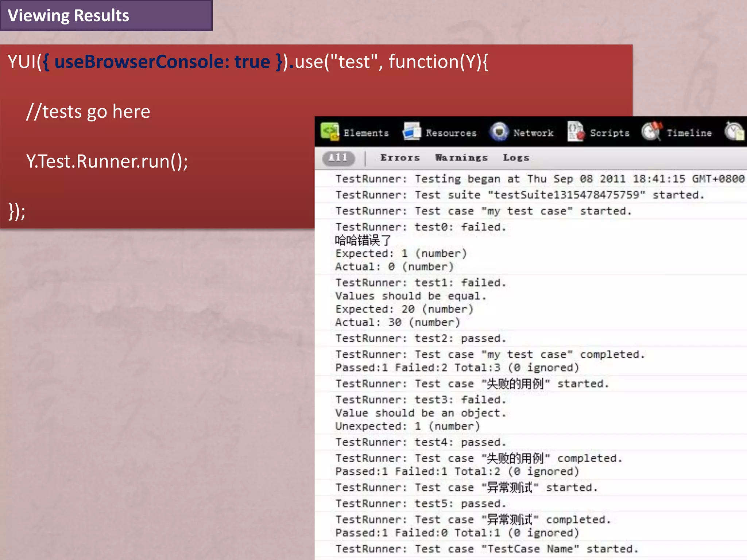Click 'Passed:1 Failed:1 Total:2' summary

[457, 472]
